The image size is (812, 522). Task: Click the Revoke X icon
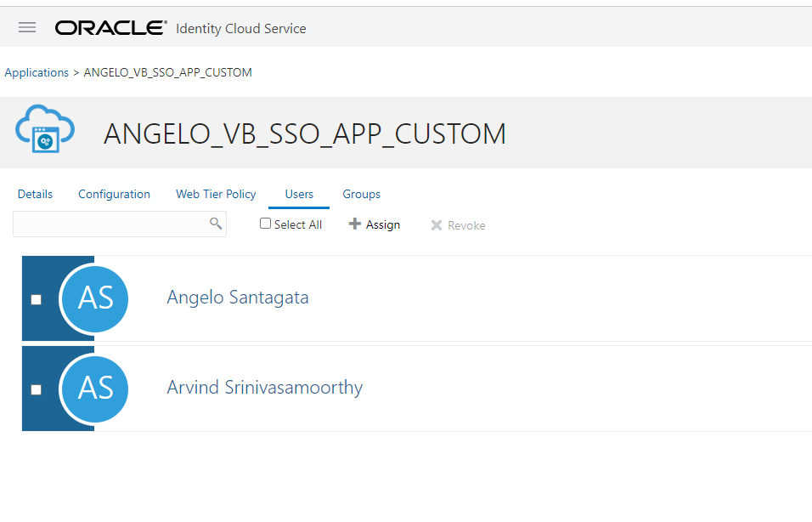[x=437, y=225]
